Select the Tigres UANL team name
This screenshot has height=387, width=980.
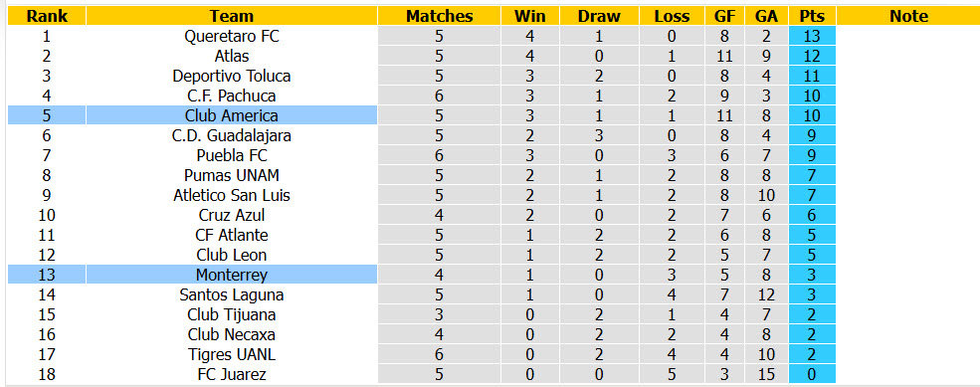(x=232, y=354)
